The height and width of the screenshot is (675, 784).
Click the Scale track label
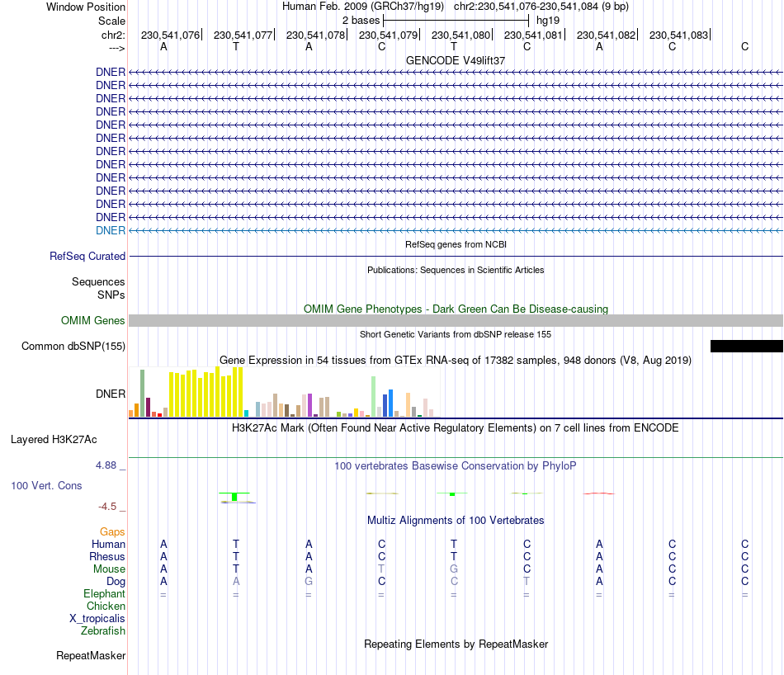(x=111, y=21)
